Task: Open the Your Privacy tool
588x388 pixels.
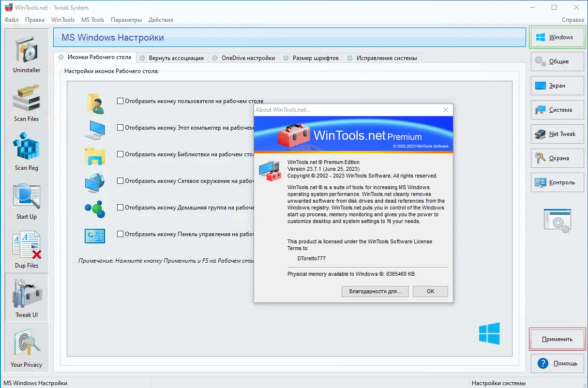Action: coord(27,347)
